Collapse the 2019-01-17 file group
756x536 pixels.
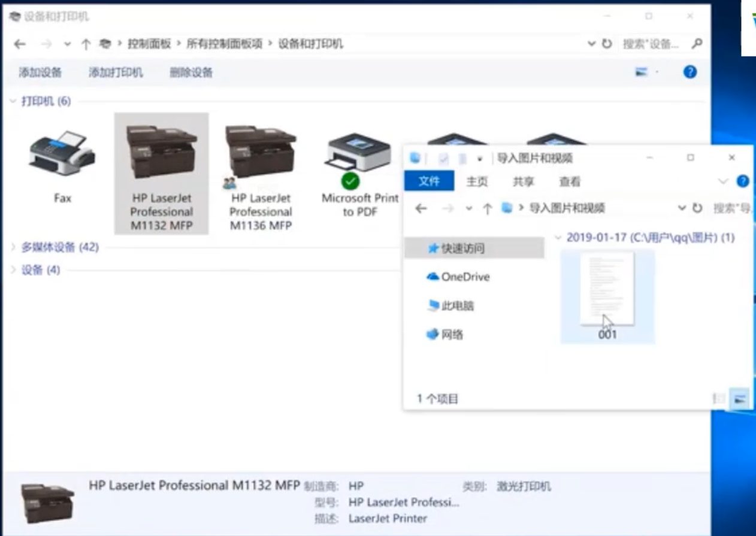[558, 238]
